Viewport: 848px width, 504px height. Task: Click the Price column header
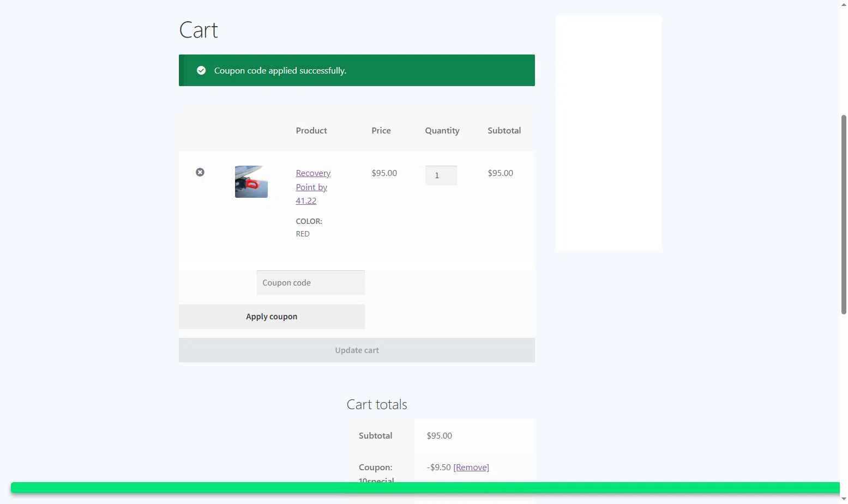click(x=381, y=131)
